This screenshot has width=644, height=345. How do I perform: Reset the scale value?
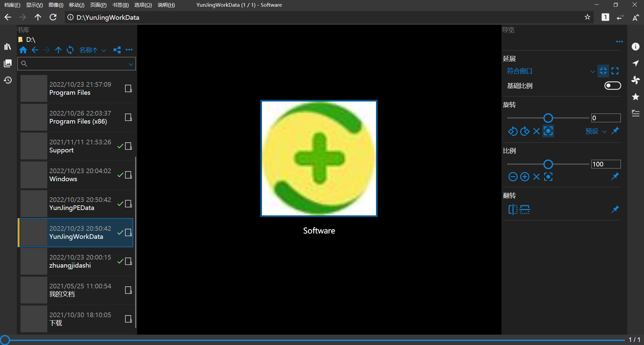536,177
